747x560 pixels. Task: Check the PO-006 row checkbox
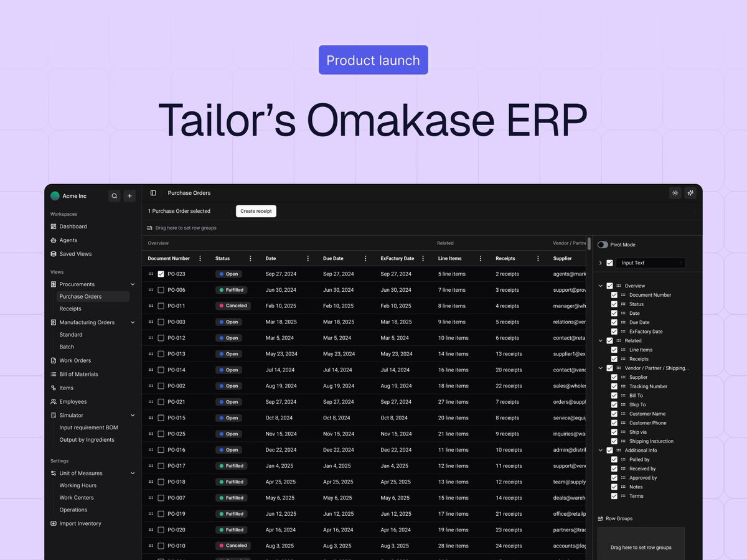pos(161,290)
